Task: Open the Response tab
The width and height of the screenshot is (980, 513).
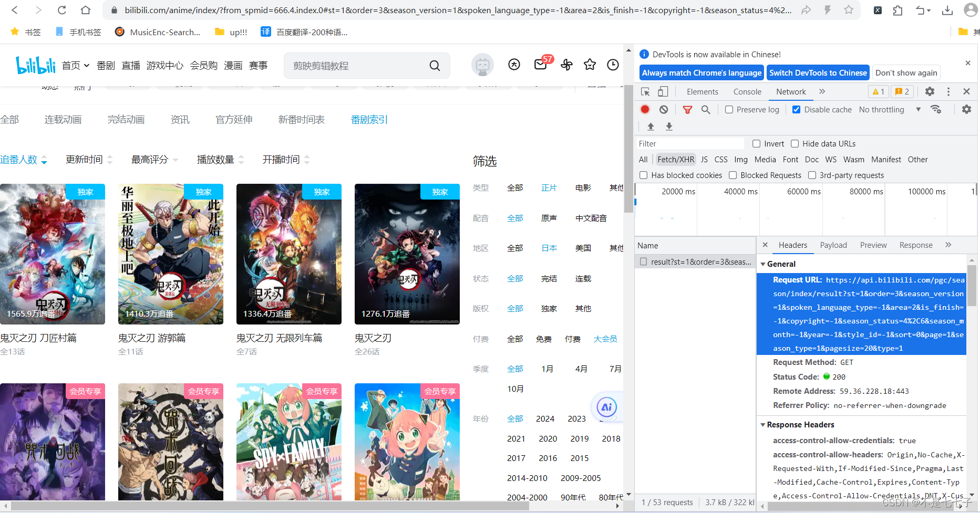Action: pyautogui.click(x=916, y=245)
